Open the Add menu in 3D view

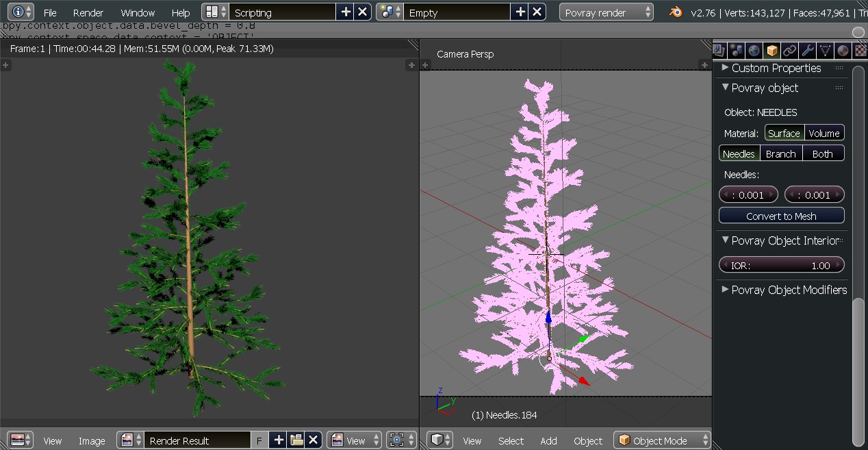click(x=548, y=440)
